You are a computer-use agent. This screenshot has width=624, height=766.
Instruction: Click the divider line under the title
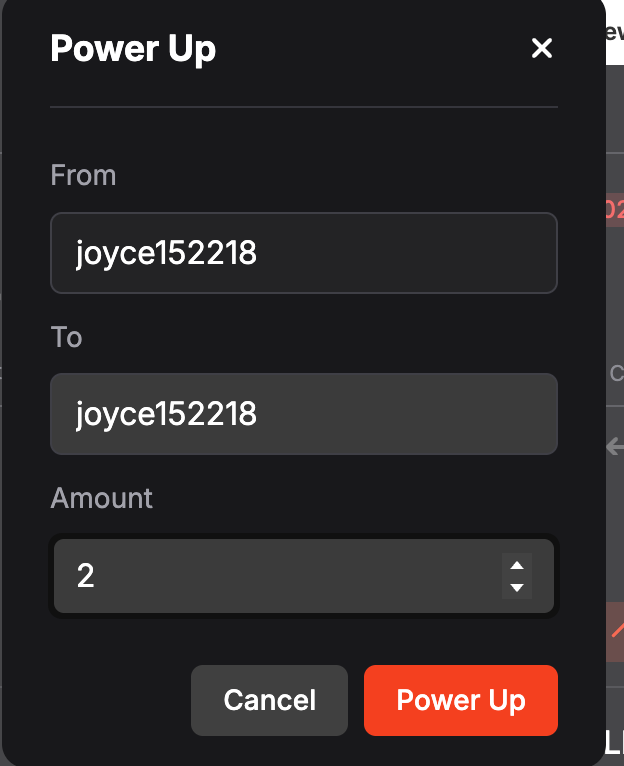(303, 106)
